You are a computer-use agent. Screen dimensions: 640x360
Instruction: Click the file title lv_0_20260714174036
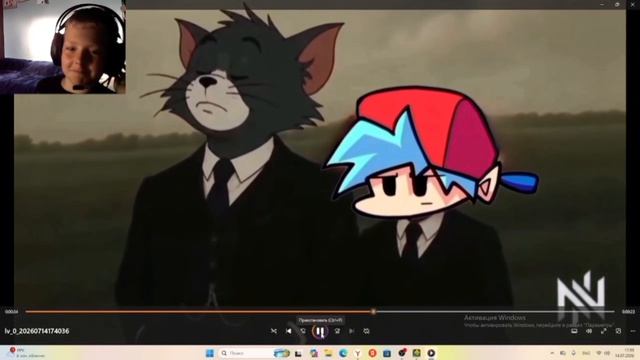click(37, 331)
